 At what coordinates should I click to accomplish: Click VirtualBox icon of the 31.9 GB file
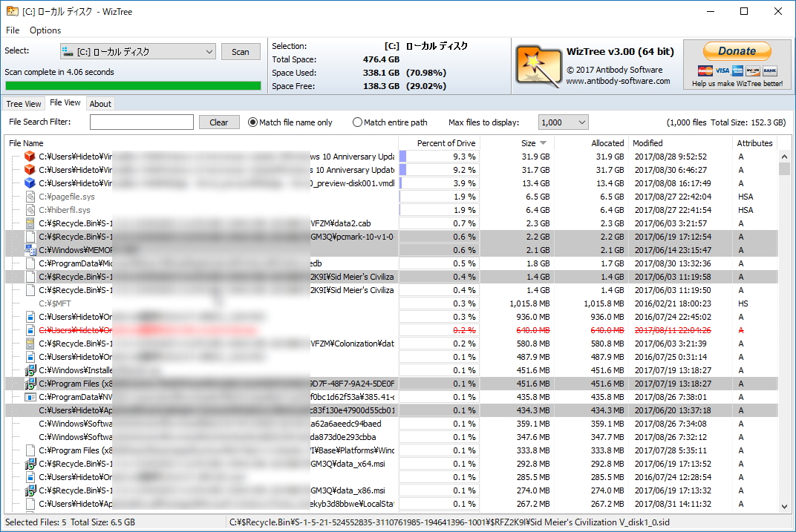[x=30, y=157]
